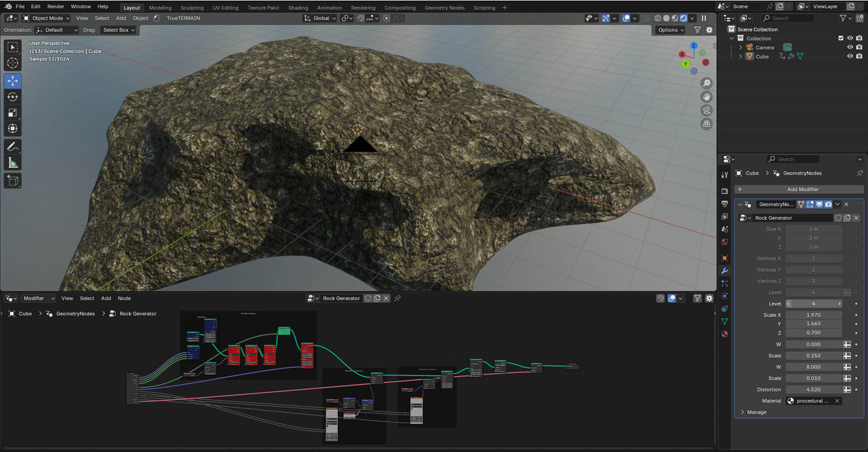
Task: Open the Object Mode dropdown
Action: 47,18
